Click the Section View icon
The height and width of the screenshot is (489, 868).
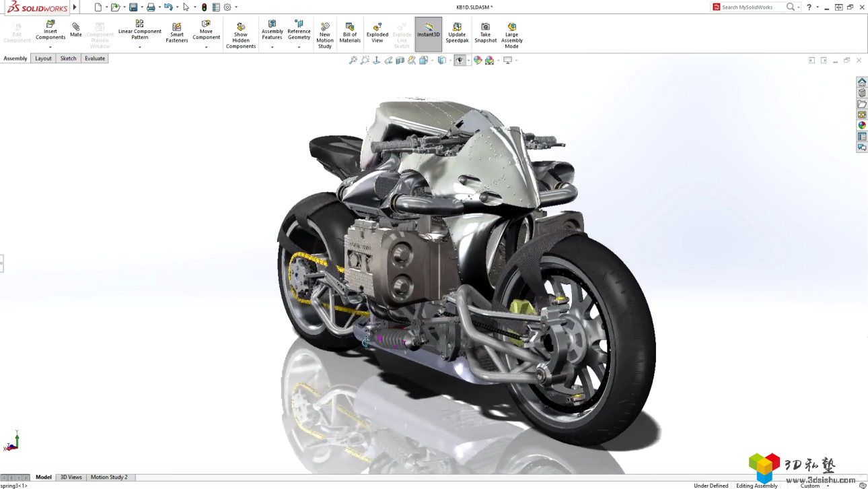(x=400, y=60)
